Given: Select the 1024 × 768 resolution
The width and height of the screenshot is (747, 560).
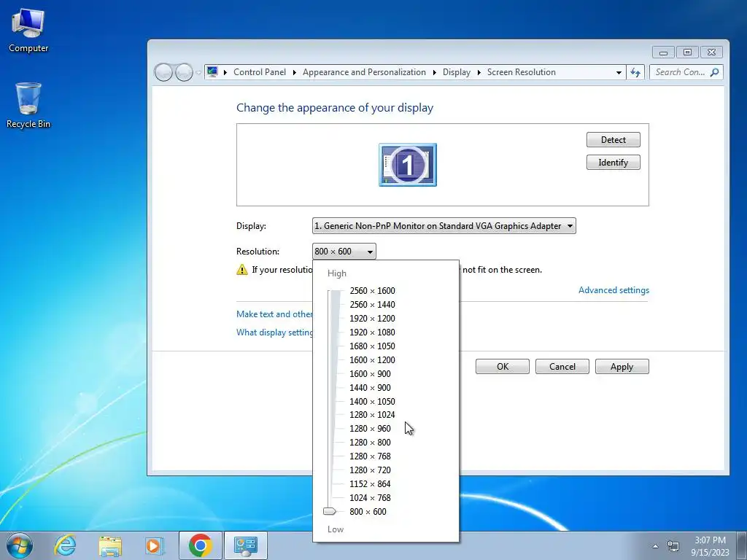Looking at the screenshot, I should click(x=370, y=497).
